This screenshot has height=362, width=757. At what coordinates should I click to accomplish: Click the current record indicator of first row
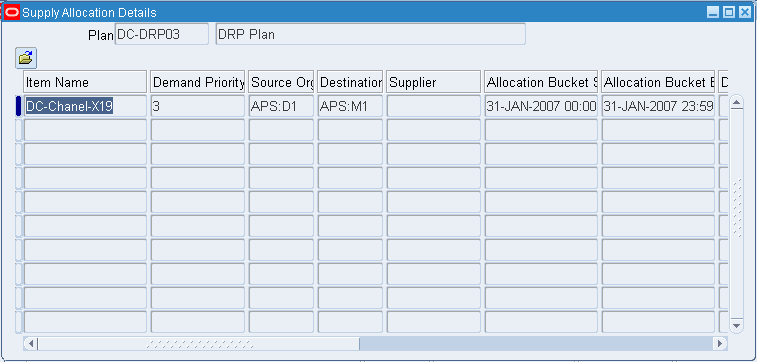coord(18,106)
